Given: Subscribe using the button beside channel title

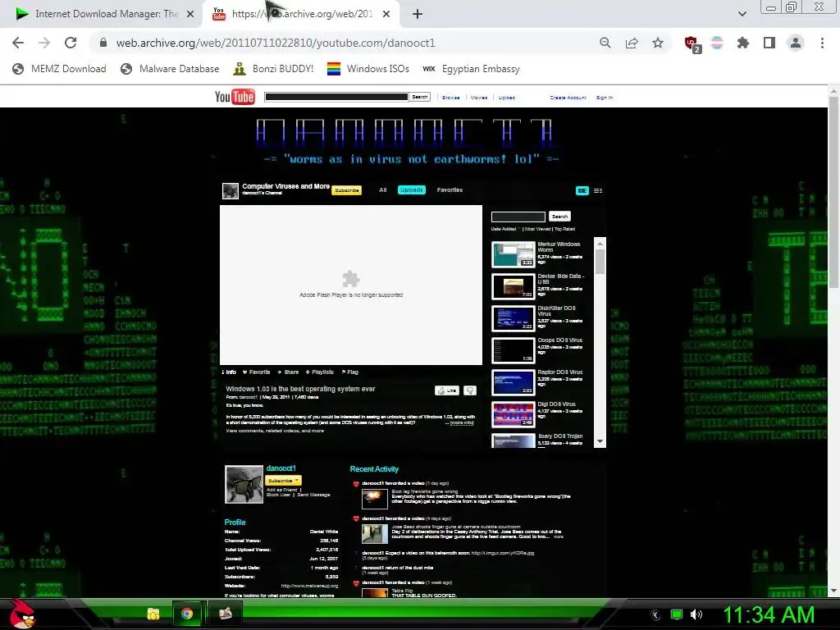Looking at the screenshot, I should pos(347,190).
